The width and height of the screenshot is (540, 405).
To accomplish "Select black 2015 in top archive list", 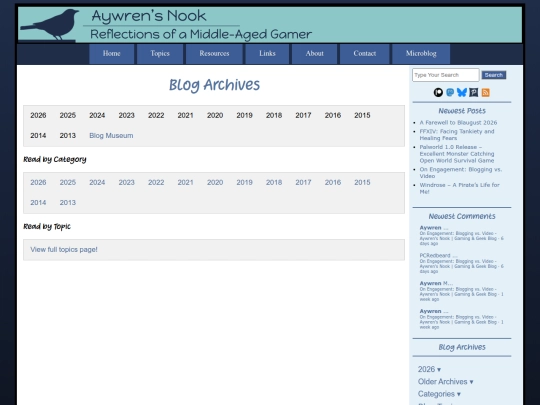I will (x=362, y=115).
